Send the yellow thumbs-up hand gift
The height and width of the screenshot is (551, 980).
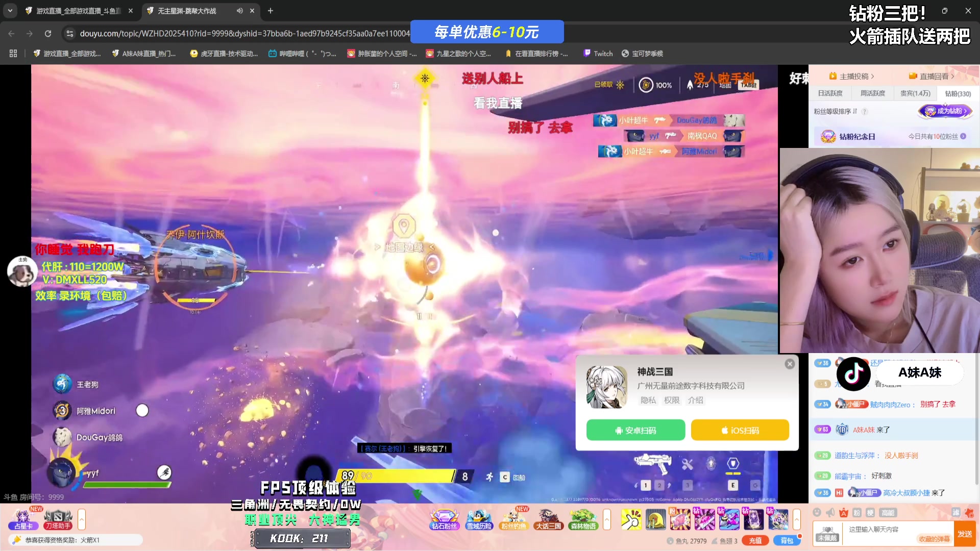631,519
